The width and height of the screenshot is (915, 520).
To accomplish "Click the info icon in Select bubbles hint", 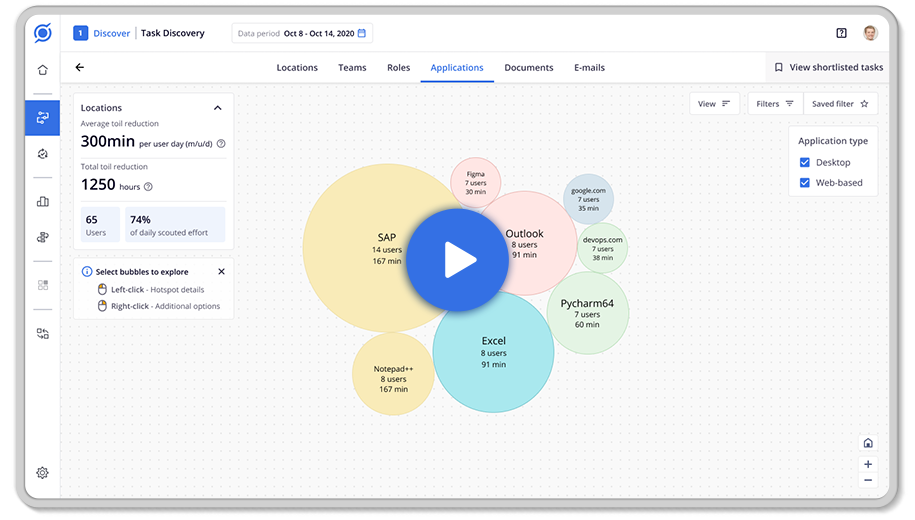I will (87, 271).
